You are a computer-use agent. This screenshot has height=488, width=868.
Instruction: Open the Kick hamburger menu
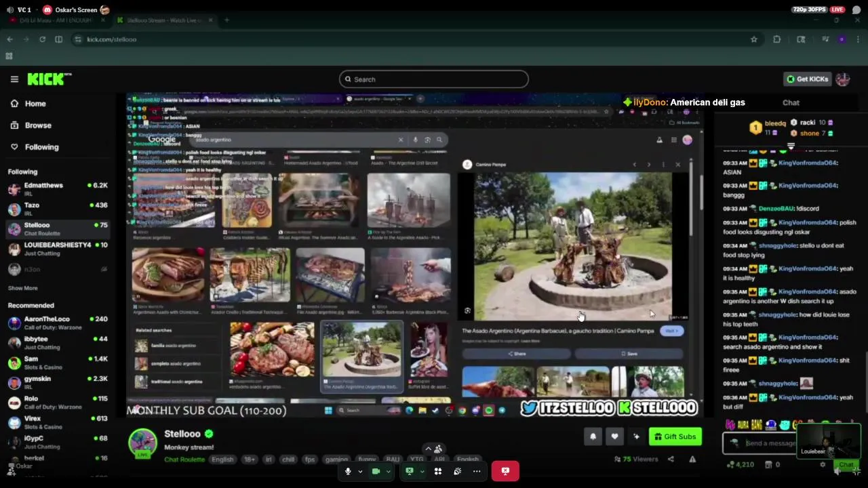point(14,79)
